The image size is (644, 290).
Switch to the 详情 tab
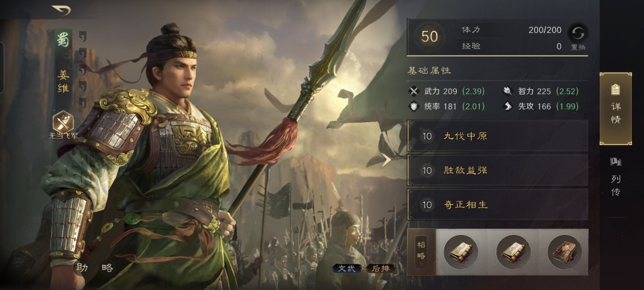[615, 109]
